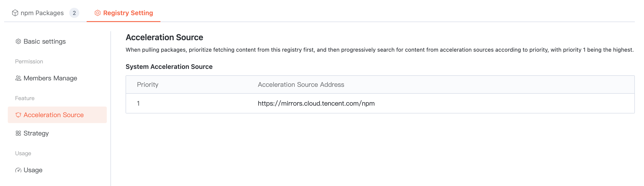
Task: Click the Members Manage people icon
Action: point(18,78)
